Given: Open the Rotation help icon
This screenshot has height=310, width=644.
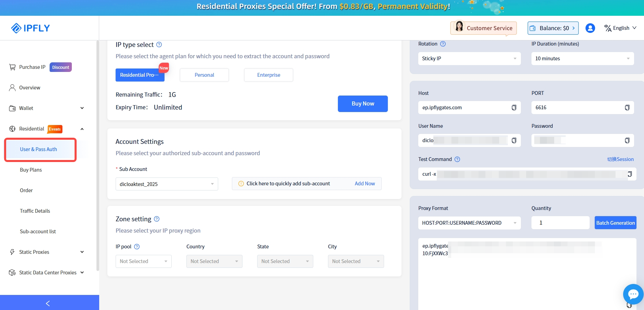Looking at the screenshot, I should click(x=443, y=44).
